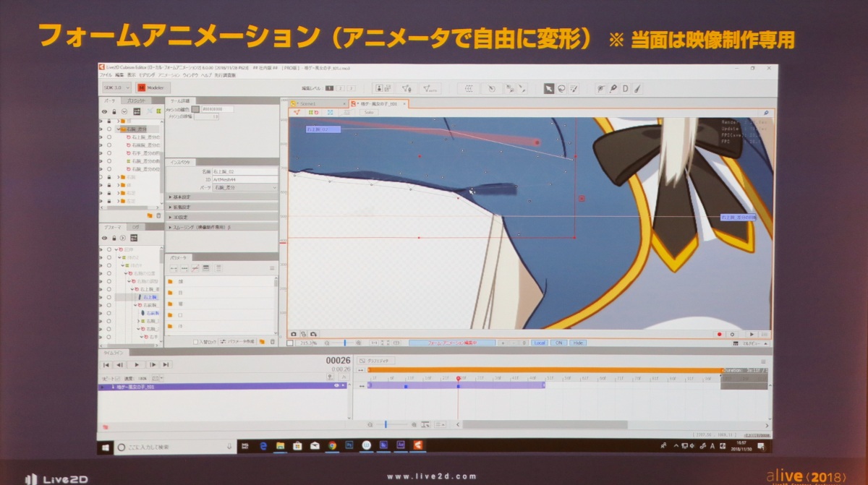Open the SDK 3.0 version dropdown

tap(116, 87)
